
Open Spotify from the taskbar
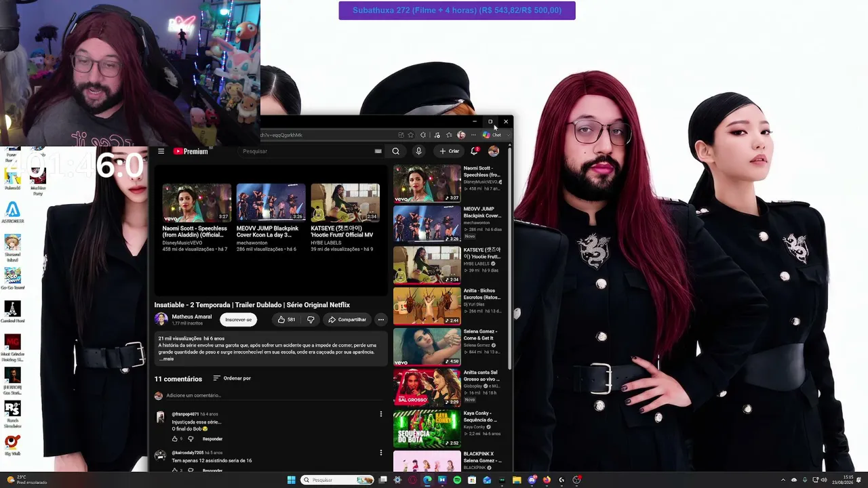click(457, 480)
